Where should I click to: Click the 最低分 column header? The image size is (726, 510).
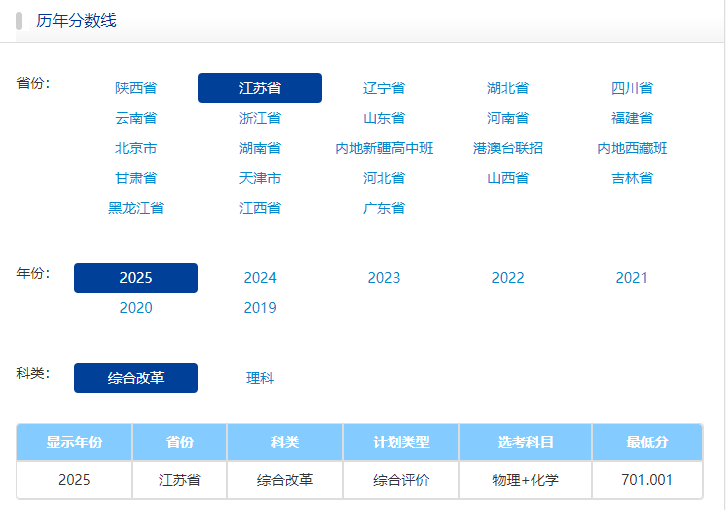click(x=647, y=442)
